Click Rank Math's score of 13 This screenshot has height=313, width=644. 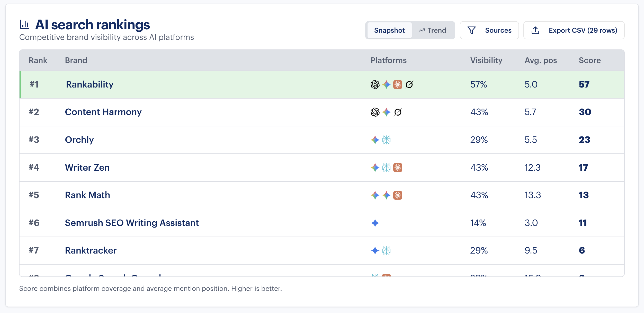point(584,195)
